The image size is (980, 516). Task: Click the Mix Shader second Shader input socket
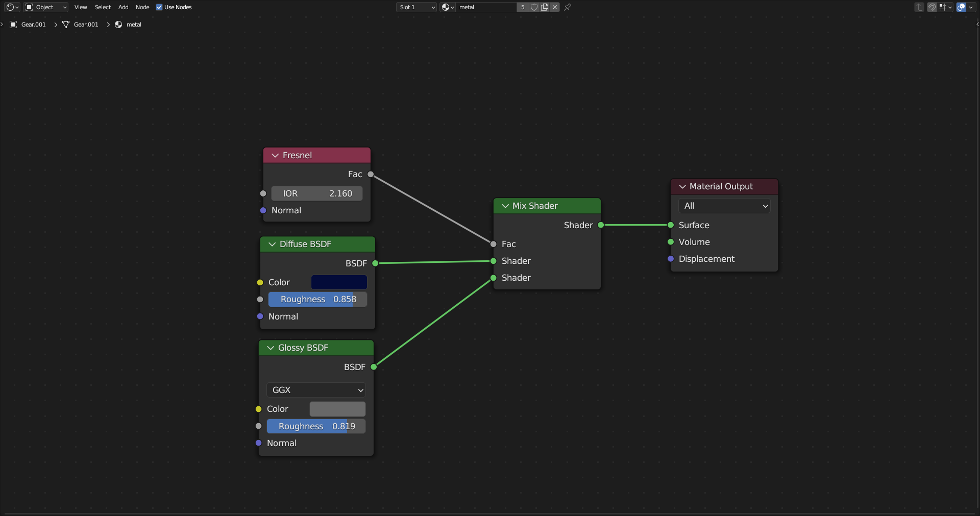tap(493, 278)
